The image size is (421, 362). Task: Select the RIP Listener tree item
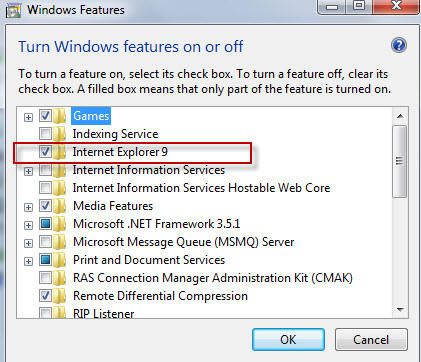tap(104, 313)
